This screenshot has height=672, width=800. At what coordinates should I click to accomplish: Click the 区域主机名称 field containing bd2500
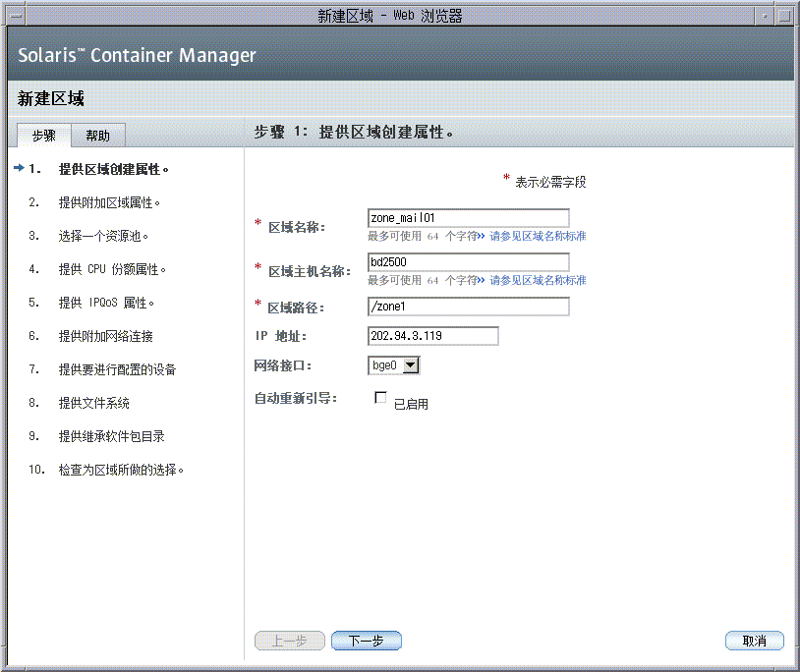point(469,262)
